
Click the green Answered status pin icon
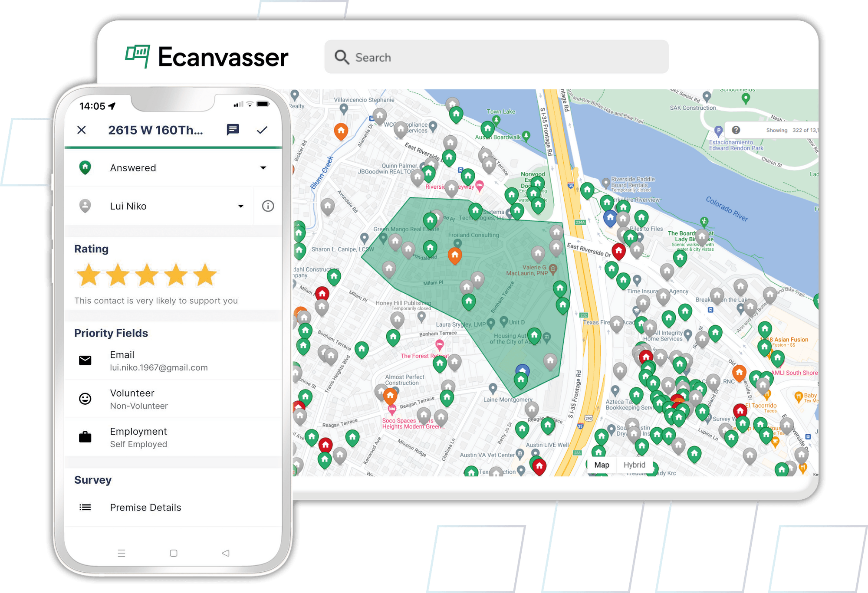(85, 167)
